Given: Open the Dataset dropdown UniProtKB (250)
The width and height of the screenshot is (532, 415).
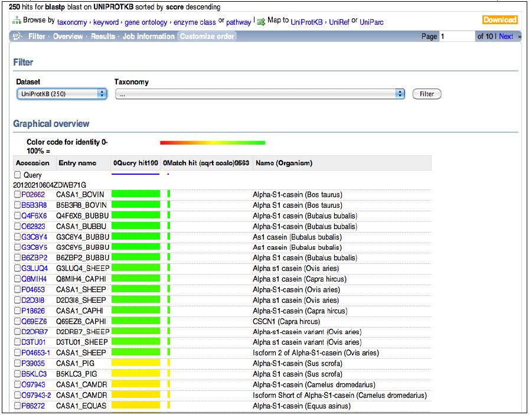Looking at the screenshot, I should pos(61,94).
